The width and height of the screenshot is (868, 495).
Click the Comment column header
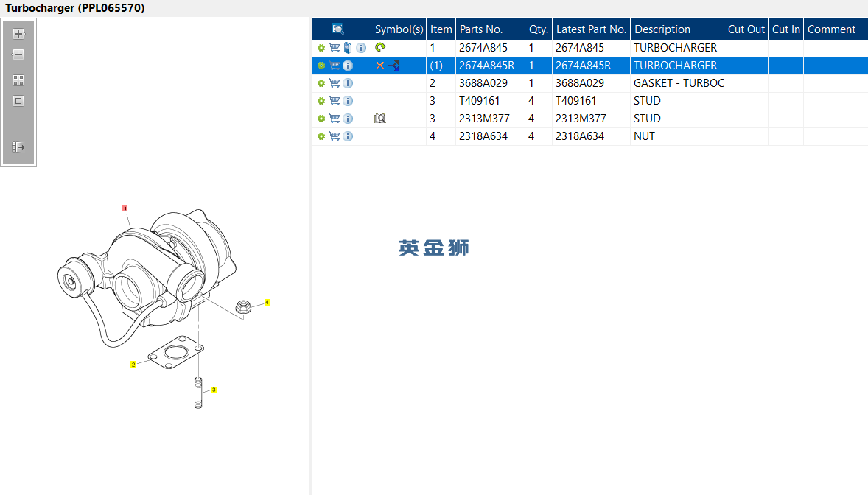pyautogui.click(x=836, y=29)
